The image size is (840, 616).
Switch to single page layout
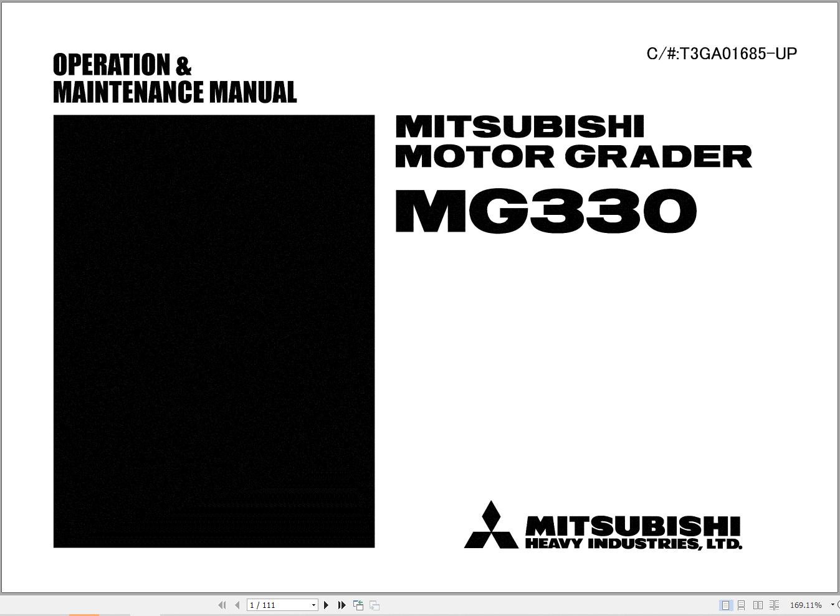[725, 605]
